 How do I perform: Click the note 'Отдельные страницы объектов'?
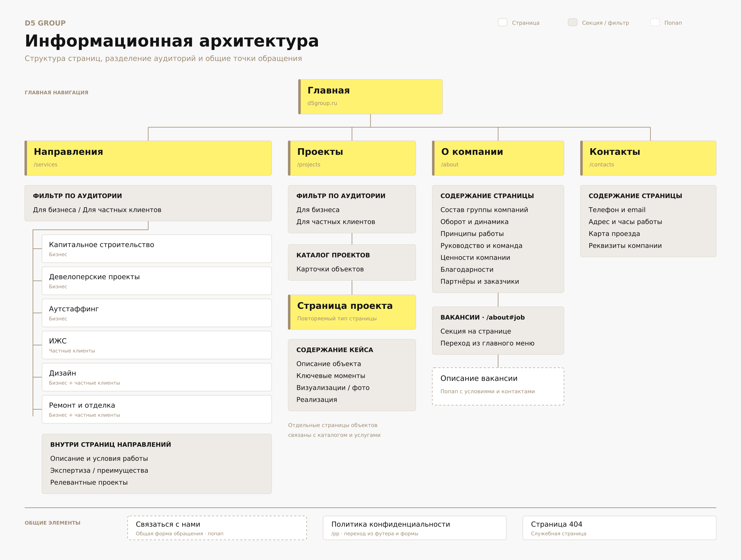332,425
